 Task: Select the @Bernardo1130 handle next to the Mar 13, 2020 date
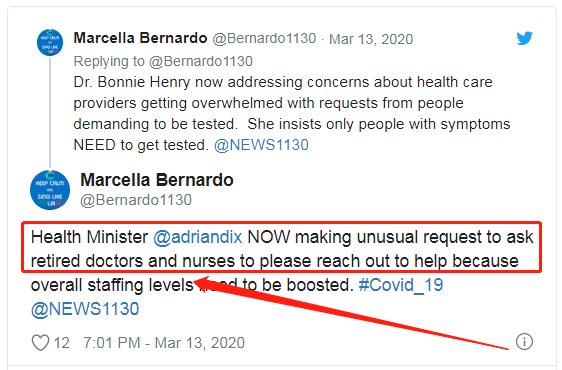(x=264, y=38)
